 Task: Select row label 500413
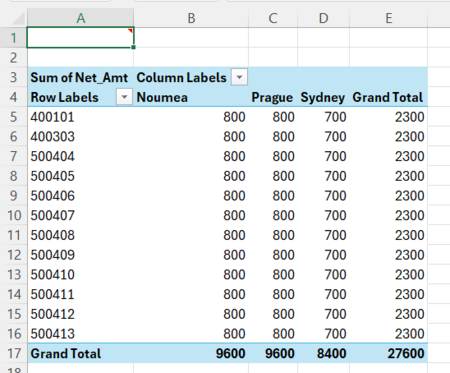point(80,334)
